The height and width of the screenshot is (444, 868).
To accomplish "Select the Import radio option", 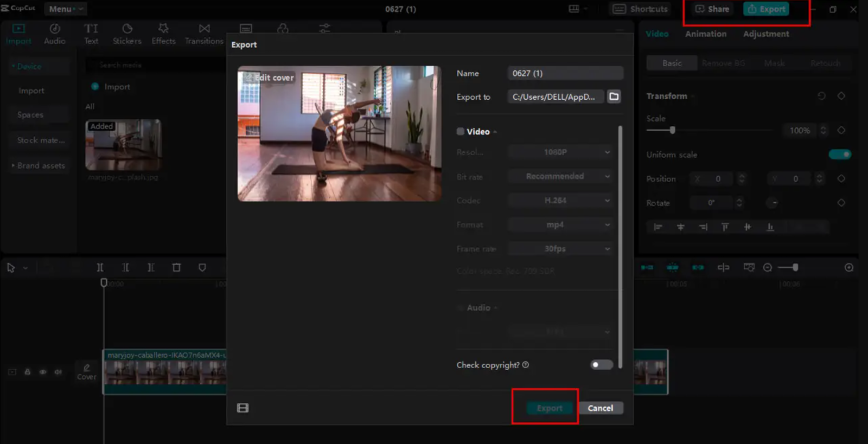I will pos(95,87).
